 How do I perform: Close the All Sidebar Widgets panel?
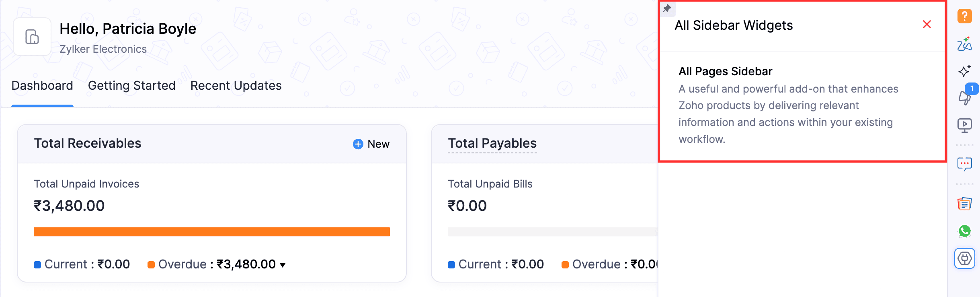(927, 25)
